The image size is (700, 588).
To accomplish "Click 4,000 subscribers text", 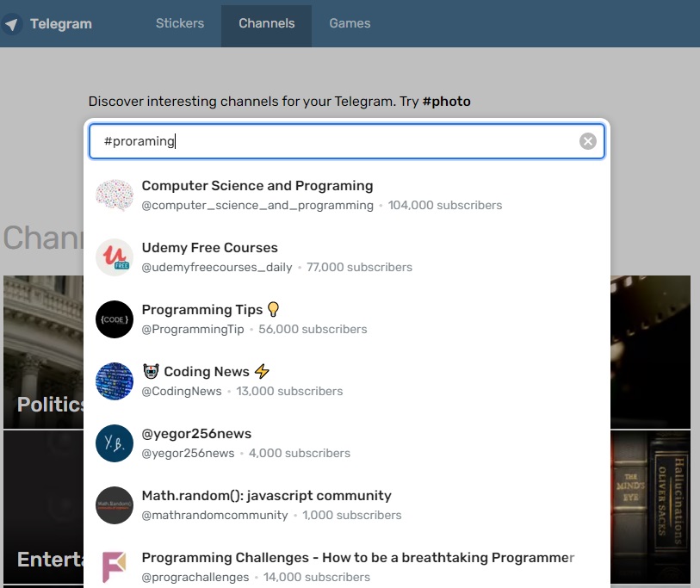I will 299,453.
